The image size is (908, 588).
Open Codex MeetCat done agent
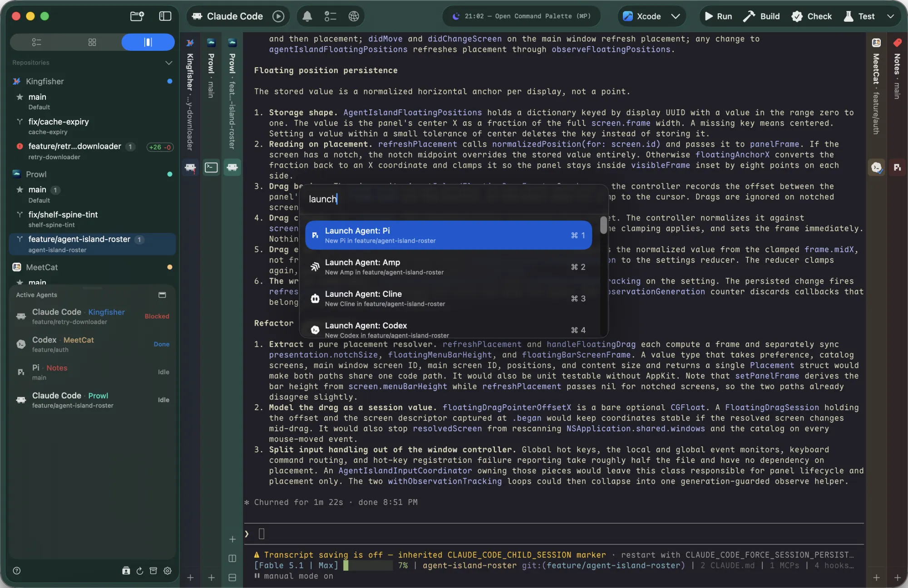[x=92, y=344]
